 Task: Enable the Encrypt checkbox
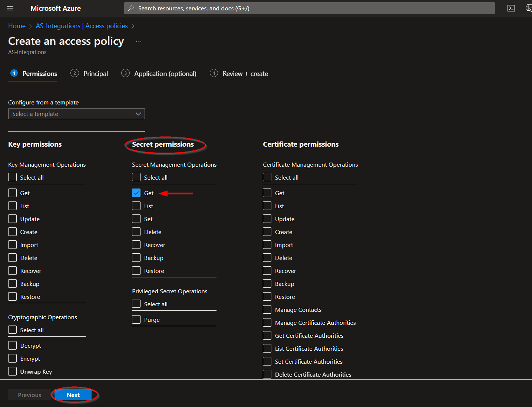(x=13, y=358)
